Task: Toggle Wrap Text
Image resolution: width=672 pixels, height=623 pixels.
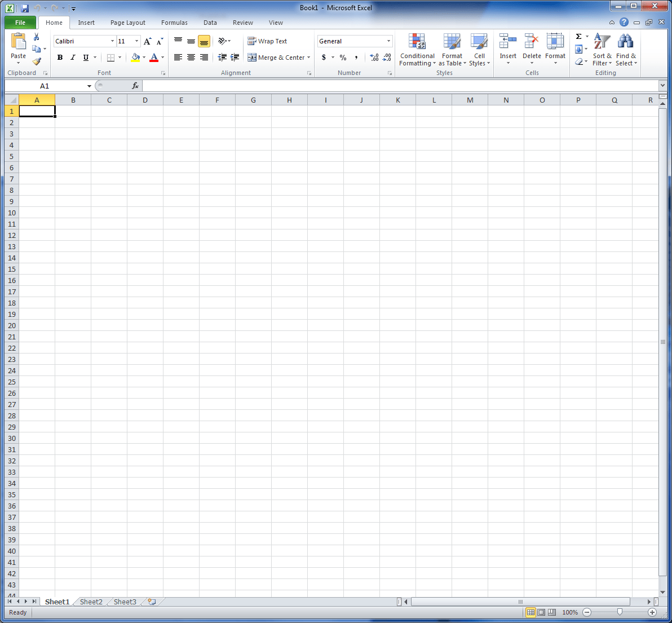Action: 267,41
